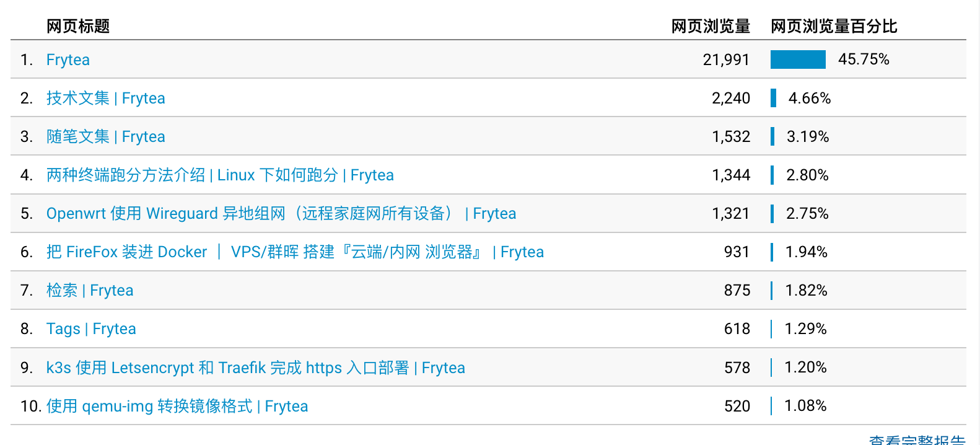The height and width of the screenshot is (445, 980).
Task: Open the 随笔文集 | Frytea link
Action: coord(105,137)
